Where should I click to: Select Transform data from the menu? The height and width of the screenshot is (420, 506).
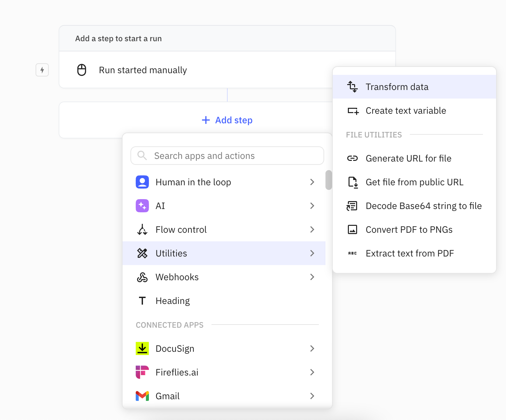397,87
